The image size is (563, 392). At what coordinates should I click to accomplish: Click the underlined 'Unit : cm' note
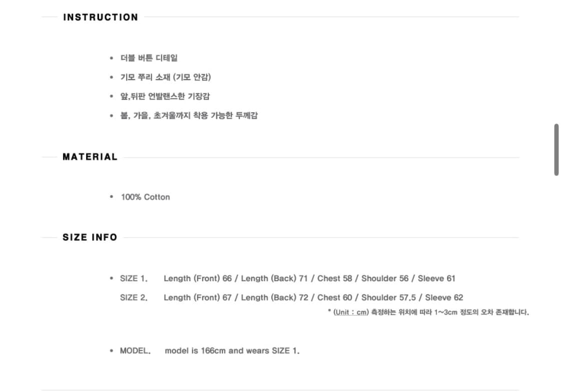pos(351,312)
